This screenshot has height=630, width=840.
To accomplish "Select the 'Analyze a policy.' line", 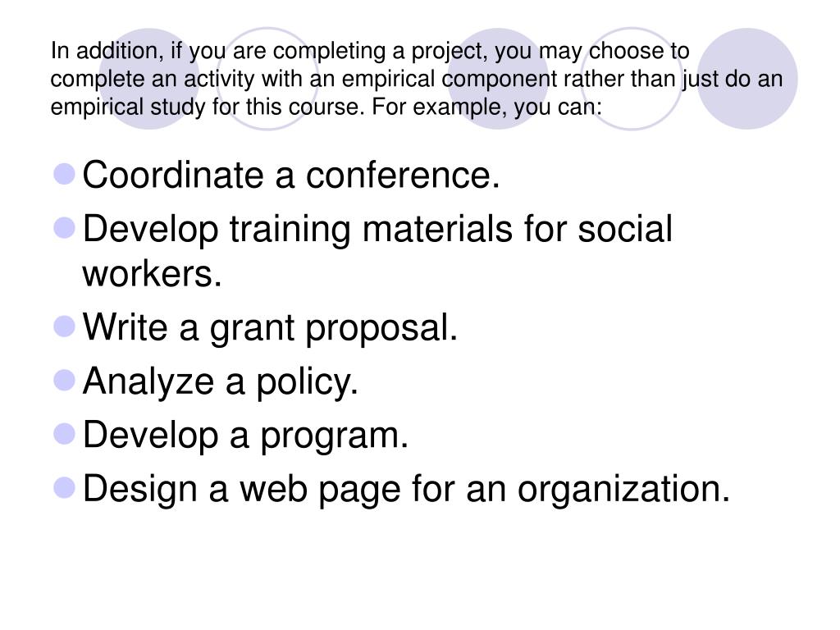I will pyautogui.click(x=220, y=382).
